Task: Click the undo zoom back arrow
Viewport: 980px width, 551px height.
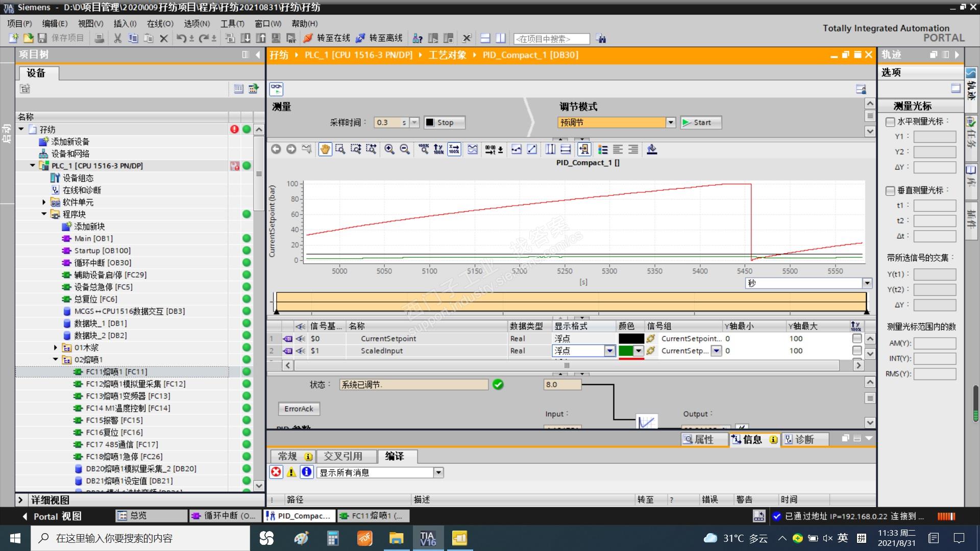Action: coord(276,149)
